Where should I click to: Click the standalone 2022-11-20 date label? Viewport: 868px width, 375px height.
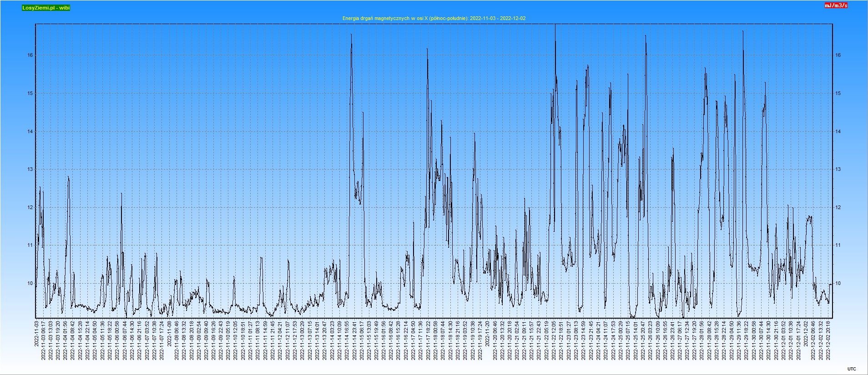[488, 334]
